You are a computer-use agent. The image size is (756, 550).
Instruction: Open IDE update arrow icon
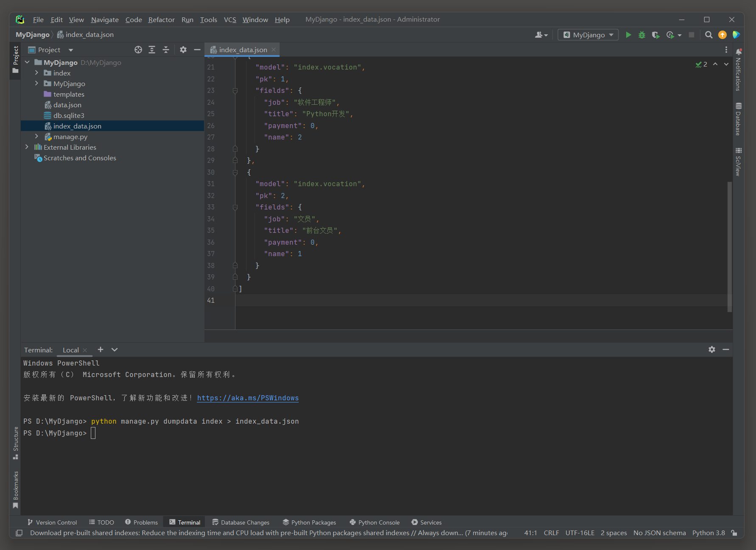click(x=722, y=35)
